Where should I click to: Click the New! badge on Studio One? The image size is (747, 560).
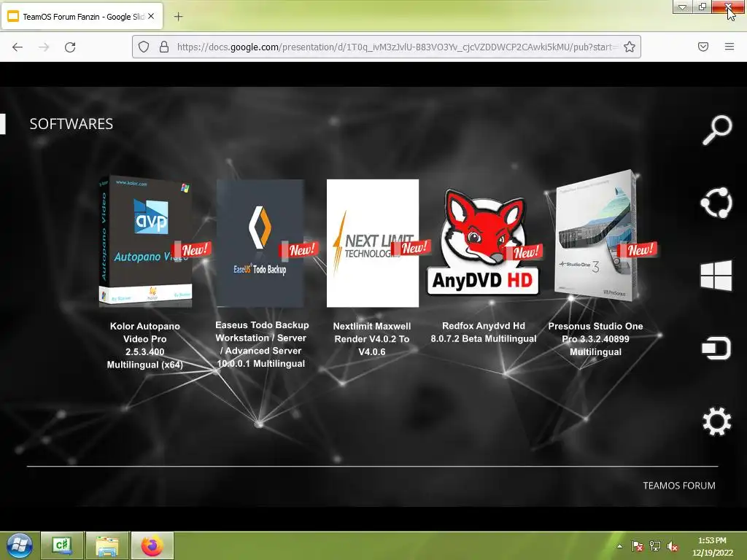coord(638,249)
